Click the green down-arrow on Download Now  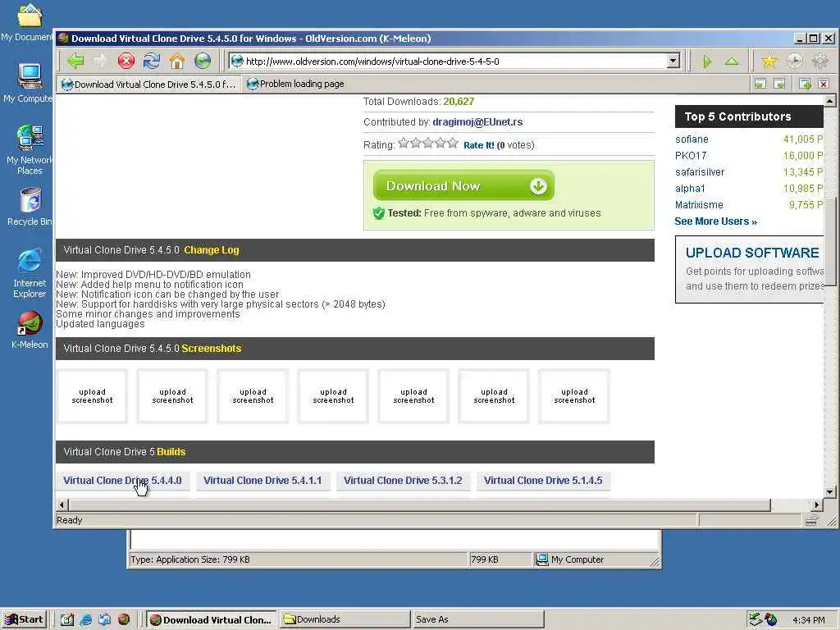tap(538, 186)
